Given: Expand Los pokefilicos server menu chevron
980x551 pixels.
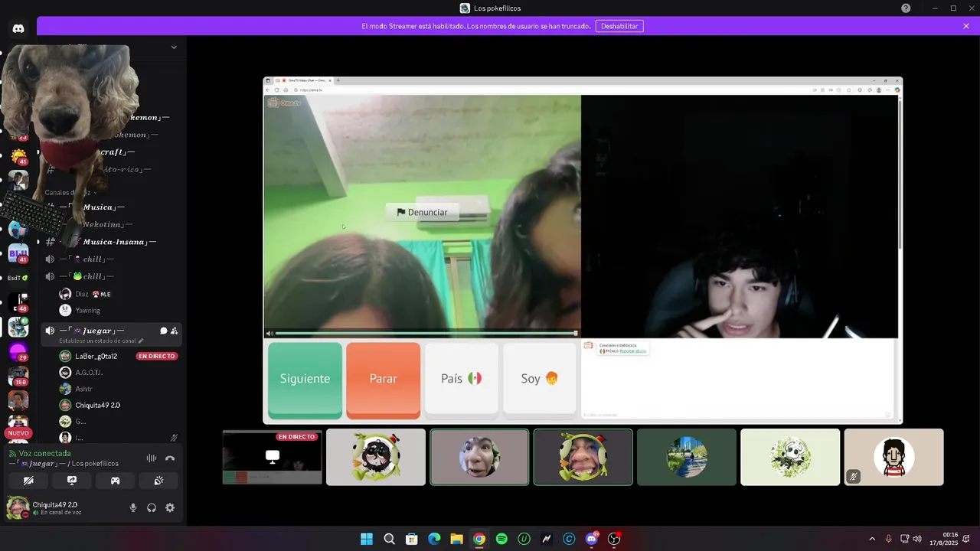Looking at the screenshot, I should pyautogui.click(x=174, y=47).
